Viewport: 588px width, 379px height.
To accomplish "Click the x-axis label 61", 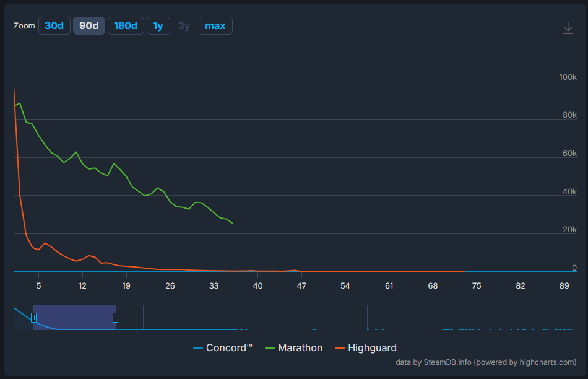I will pyautogui.click(x=389, y=286).
